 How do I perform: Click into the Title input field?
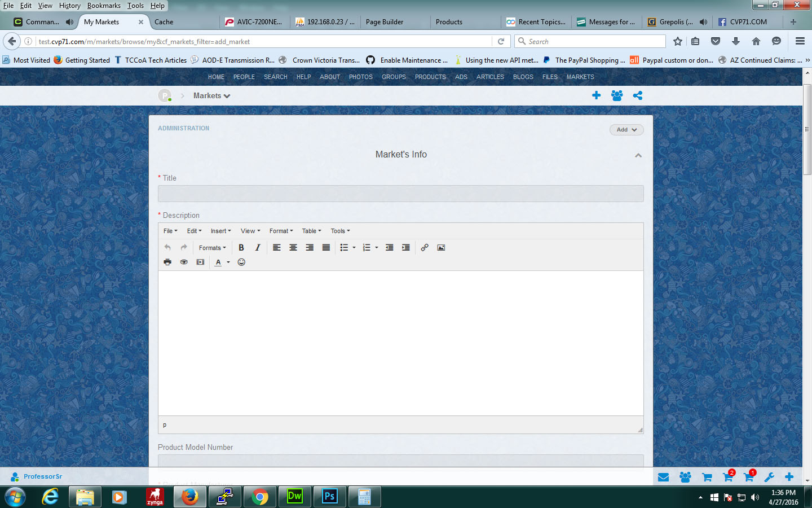pos(400,194)
